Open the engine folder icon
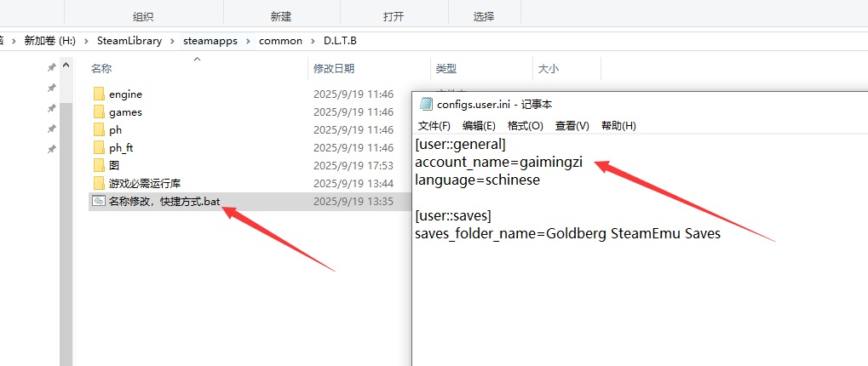868x366 pixels. (x=98, y=94)
